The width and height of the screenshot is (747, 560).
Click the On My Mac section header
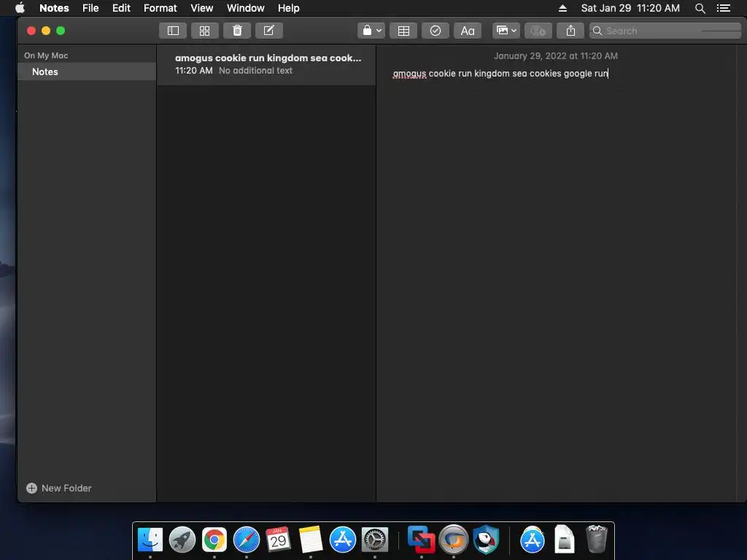pyautogui.click(x=46, y=55)
